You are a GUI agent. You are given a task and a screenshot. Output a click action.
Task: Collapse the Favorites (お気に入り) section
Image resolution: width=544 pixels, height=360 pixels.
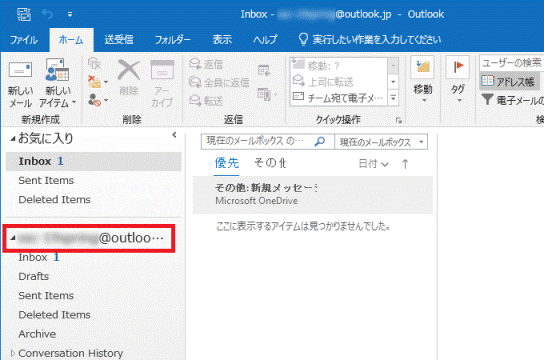[12, 139]
